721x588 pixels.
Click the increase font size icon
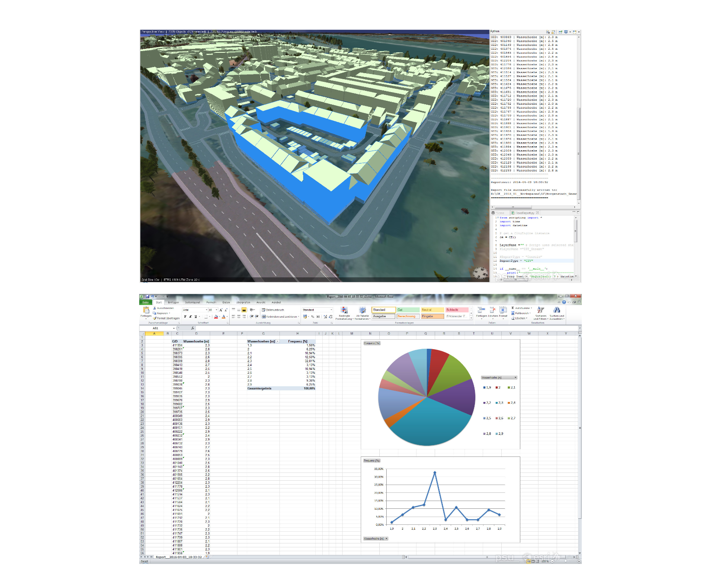pos(221,310)
